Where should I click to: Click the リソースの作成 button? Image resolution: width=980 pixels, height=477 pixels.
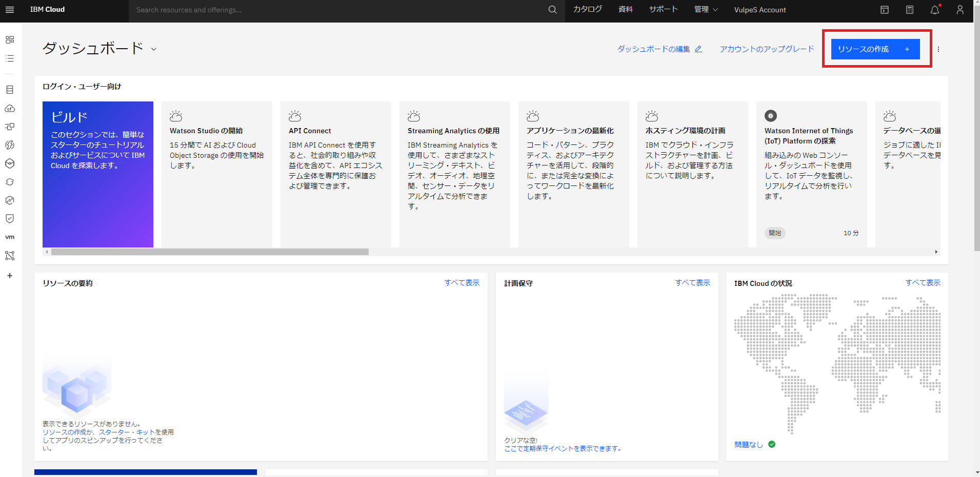[875, 49]
